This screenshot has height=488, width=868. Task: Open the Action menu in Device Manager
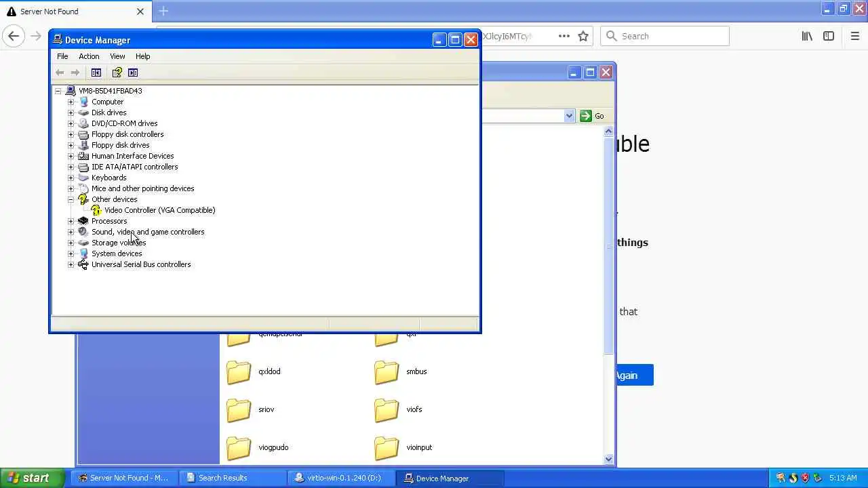(89, 56)
